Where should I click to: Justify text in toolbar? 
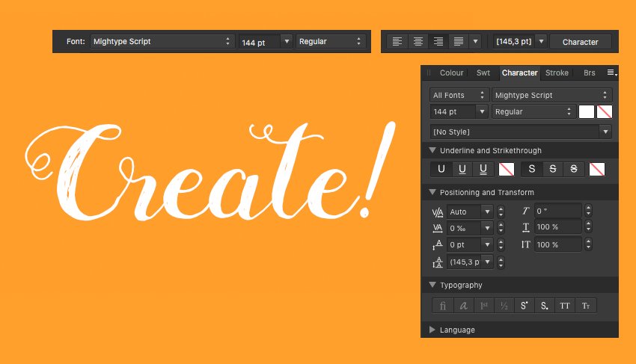point(459,41)
